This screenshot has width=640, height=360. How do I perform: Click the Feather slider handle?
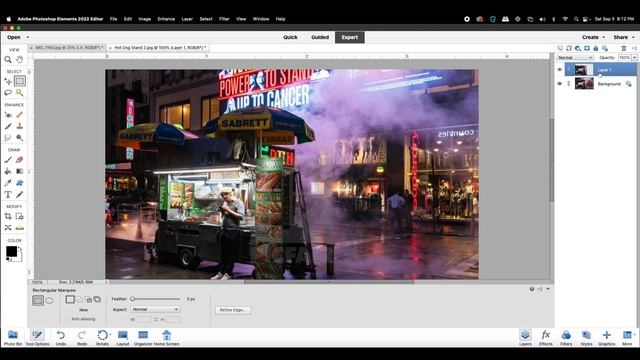133,299
